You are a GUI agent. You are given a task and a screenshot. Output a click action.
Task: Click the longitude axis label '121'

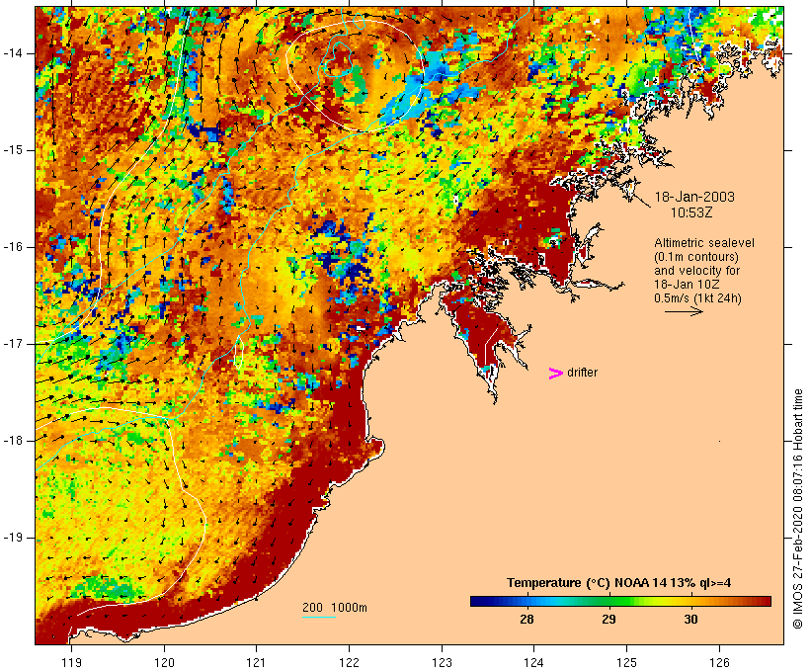pos(256,662)
